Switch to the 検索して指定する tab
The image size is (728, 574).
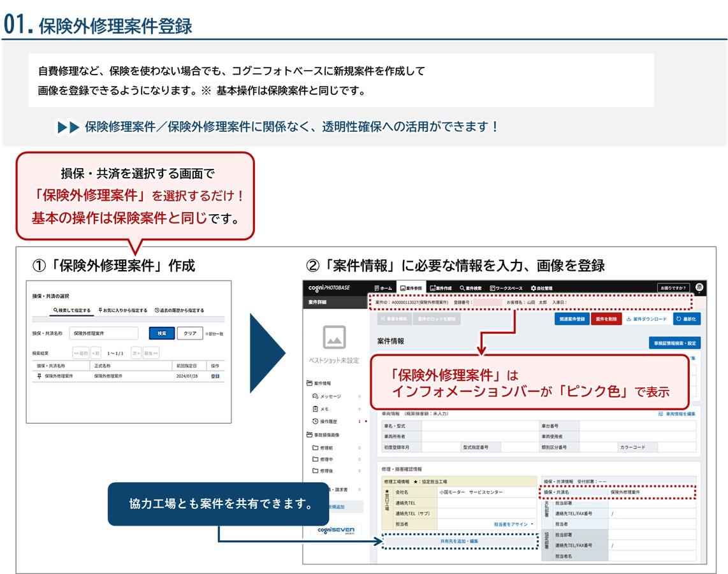pyautogui.click(x=73, y=309)
